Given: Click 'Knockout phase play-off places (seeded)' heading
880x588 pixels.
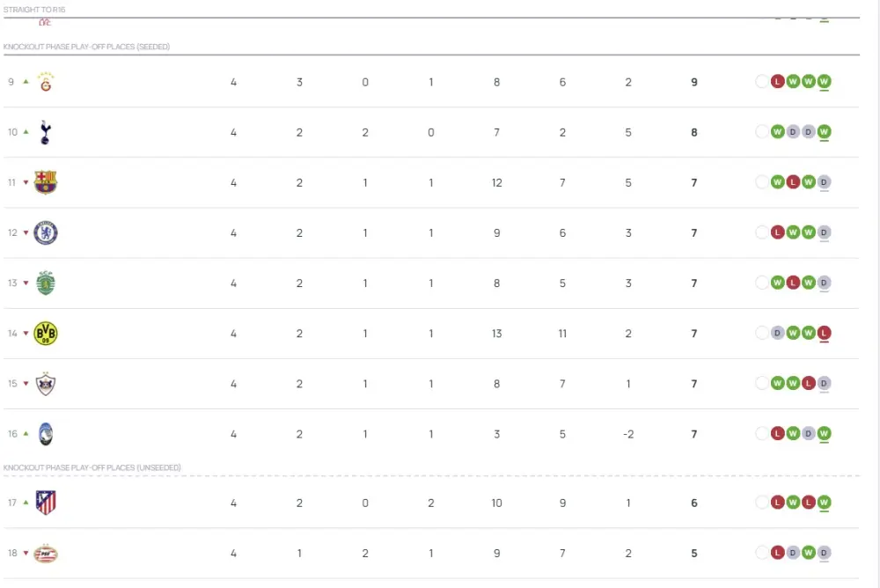Looking at the screenshot, I should pos(87,47).
